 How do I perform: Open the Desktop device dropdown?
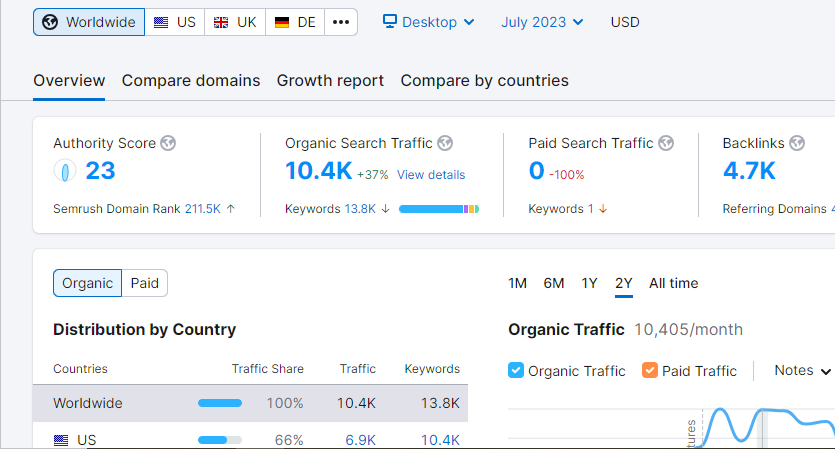(429, 22)
